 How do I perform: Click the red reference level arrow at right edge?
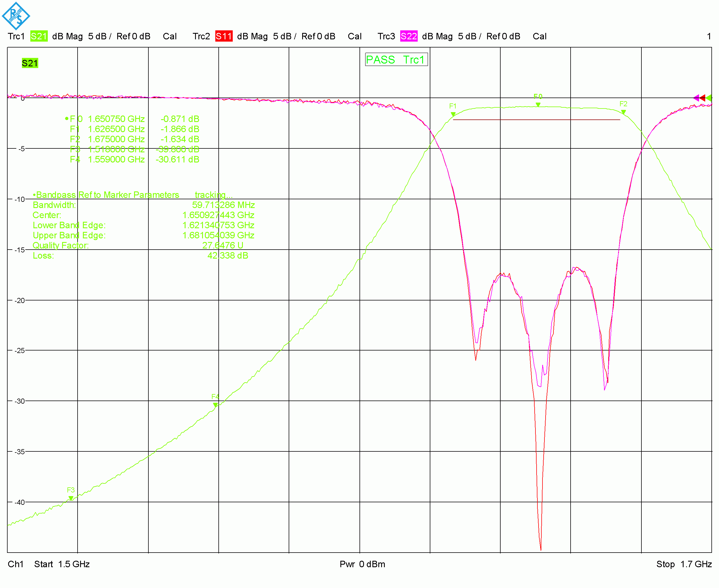tap(702, 98)
